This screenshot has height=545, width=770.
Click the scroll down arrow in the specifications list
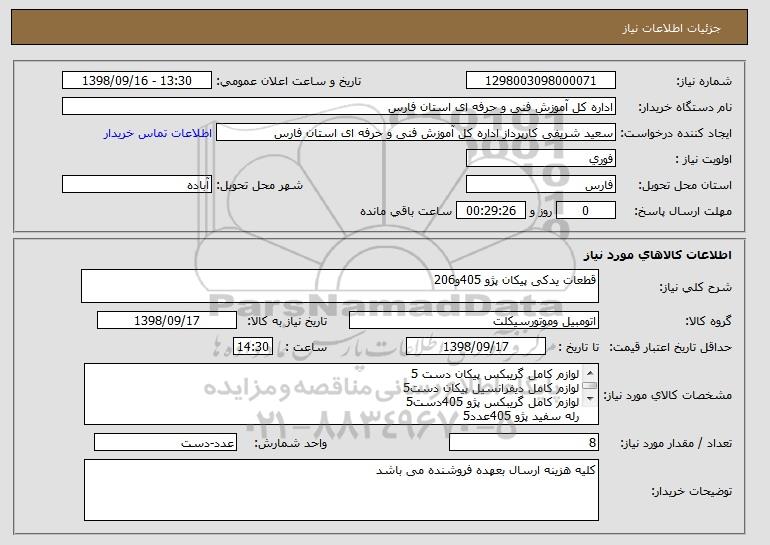(590, 398)
